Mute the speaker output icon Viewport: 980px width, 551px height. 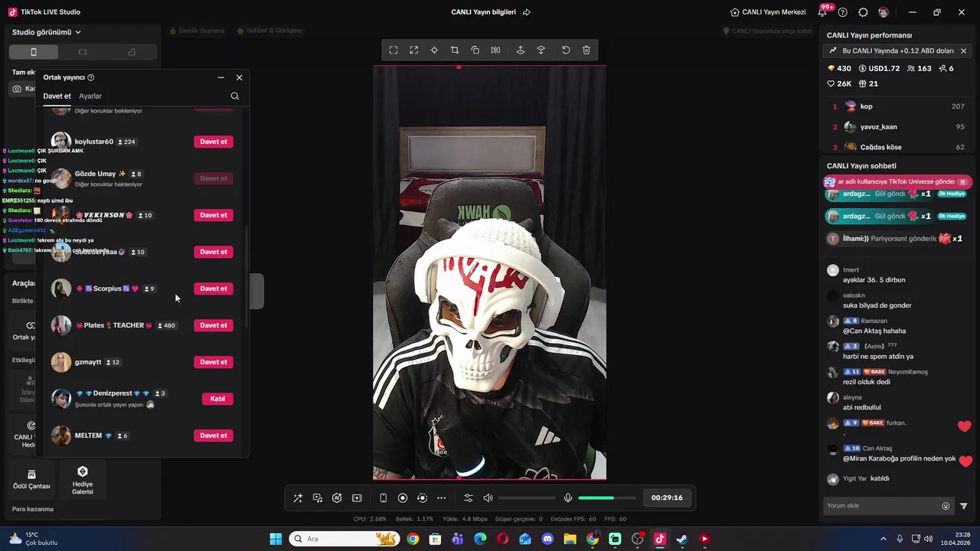coord(488,498)
